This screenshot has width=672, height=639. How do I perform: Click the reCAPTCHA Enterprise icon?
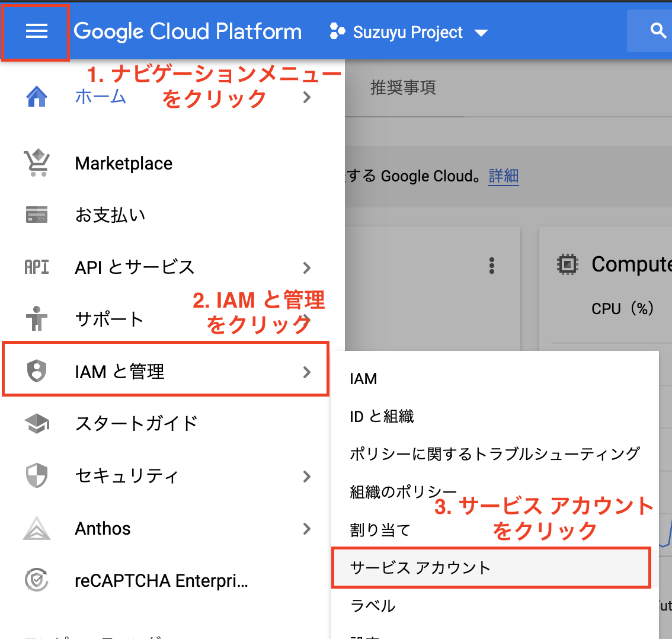[37, 580]
